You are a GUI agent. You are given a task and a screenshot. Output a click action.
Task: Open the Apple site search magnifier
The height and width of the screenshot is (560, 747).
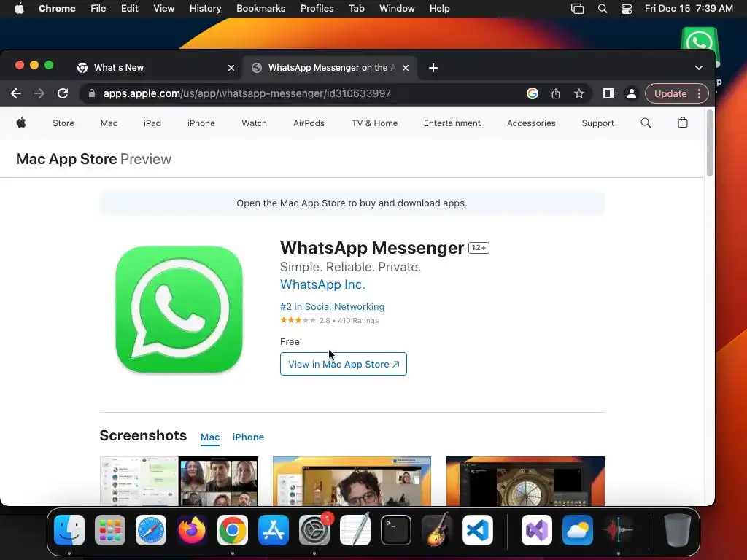tap(646, 122)
